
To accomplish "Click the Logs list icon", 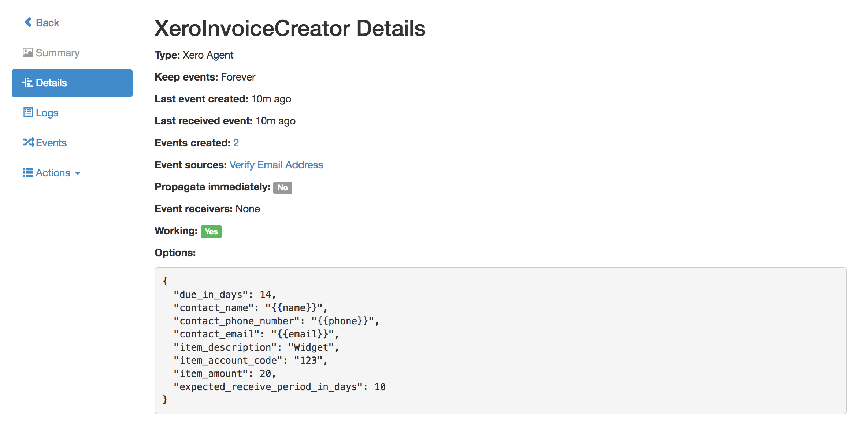I will tap(28, 112).
